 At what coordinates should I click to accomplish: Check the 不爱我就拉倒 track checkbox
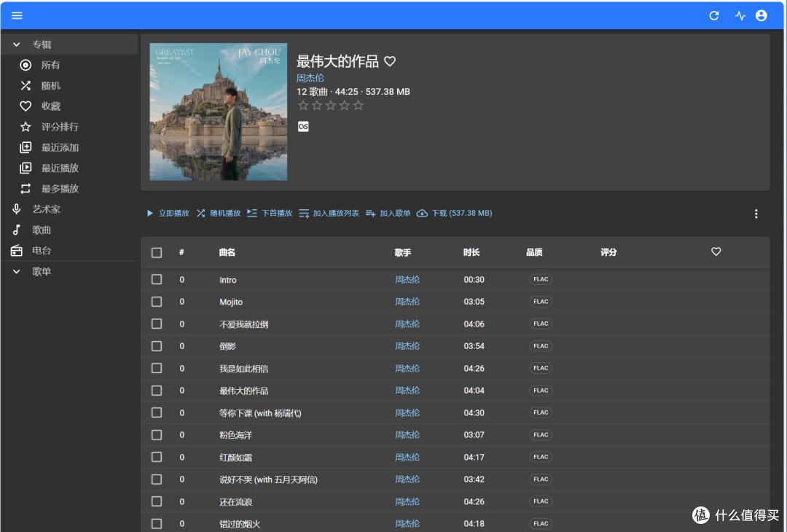click(157, 324)
